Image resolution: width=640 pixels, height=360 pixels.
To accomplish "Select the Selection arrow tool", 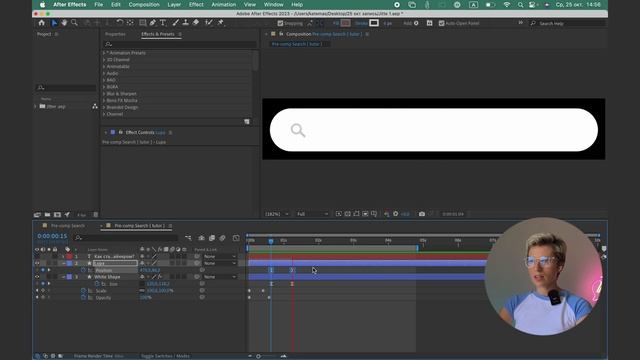I will pyautogui.click(x=54, y=23).
